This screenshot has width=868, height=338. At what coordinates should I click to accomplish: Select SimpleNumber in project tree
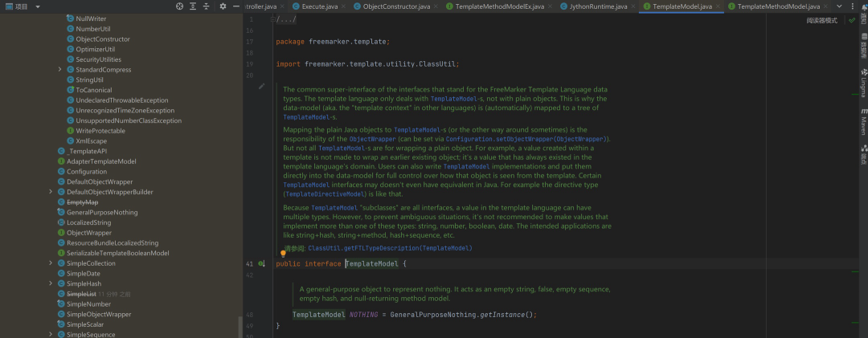[88, 304]
